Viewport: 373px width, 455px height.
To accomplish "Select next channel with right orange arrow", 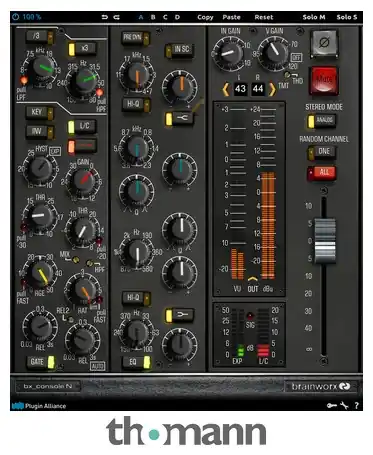I will pos(272,89).
